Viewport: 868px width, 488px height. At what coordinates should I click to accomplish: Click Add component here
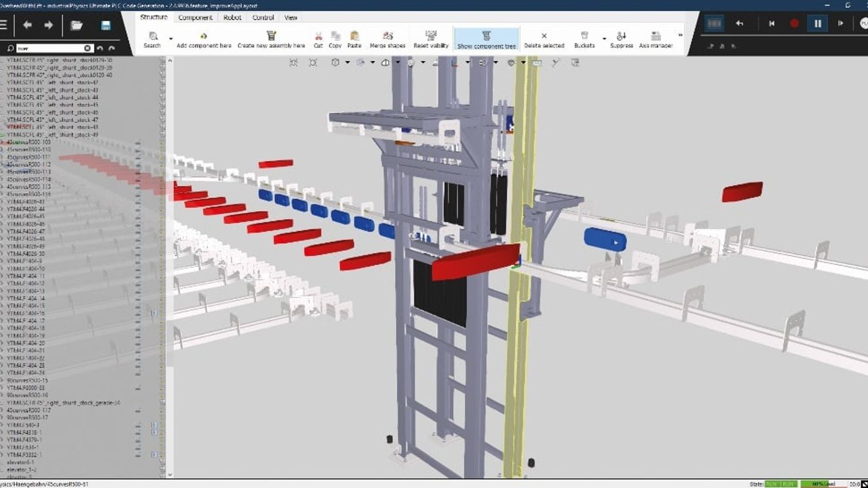point(204,39)
